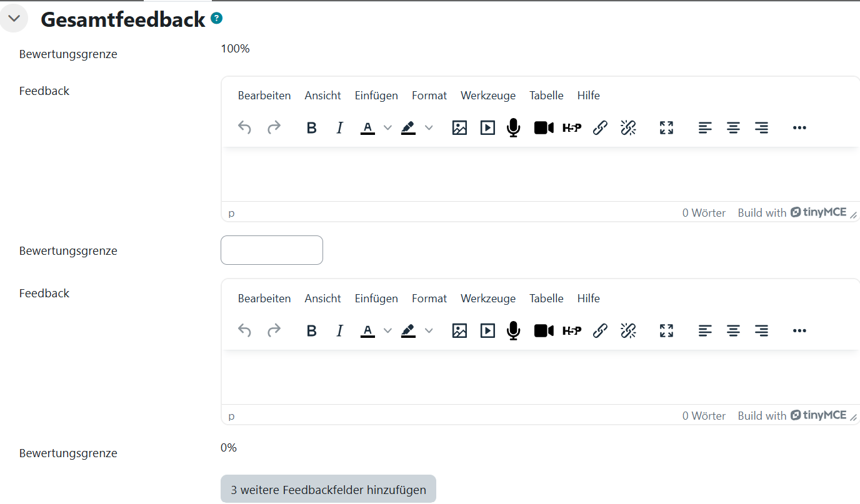The height and width of the screenshot is (504, 860).
Task: Open text color dropdown arrow
Action: tap(387, 127)
